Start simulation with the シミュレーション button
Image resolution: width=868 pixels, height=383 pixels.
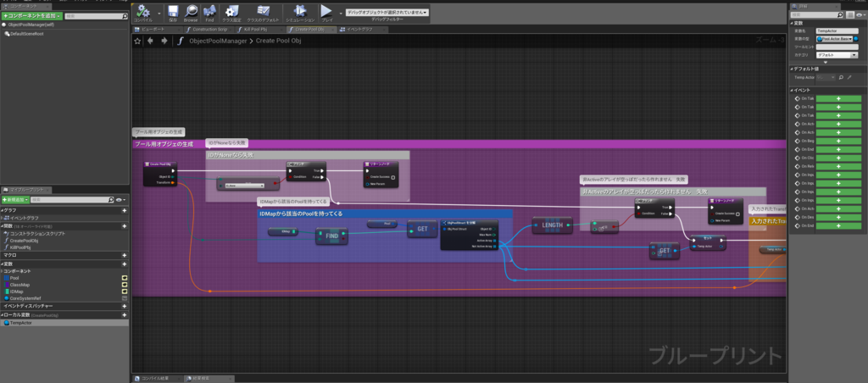click(x=300, y=13)
